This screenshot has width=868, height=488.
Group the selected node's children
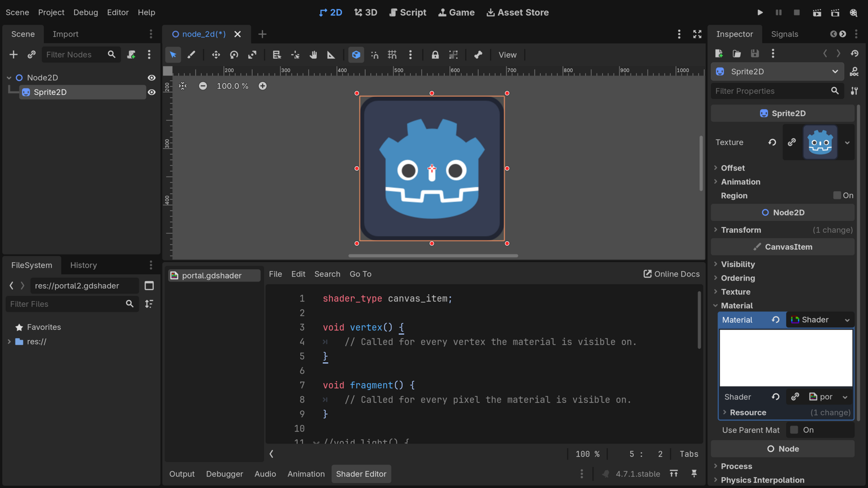click(x=453, y=55)
